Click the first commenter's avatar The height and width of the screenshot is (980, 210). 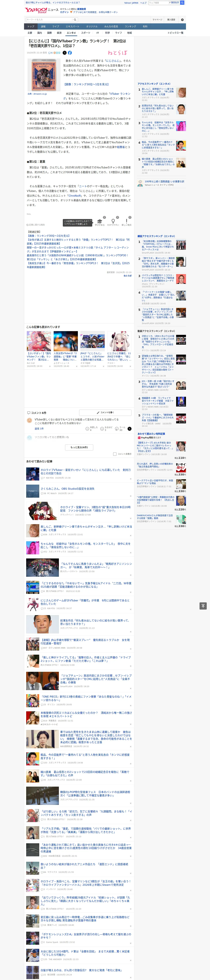(29, 420)
